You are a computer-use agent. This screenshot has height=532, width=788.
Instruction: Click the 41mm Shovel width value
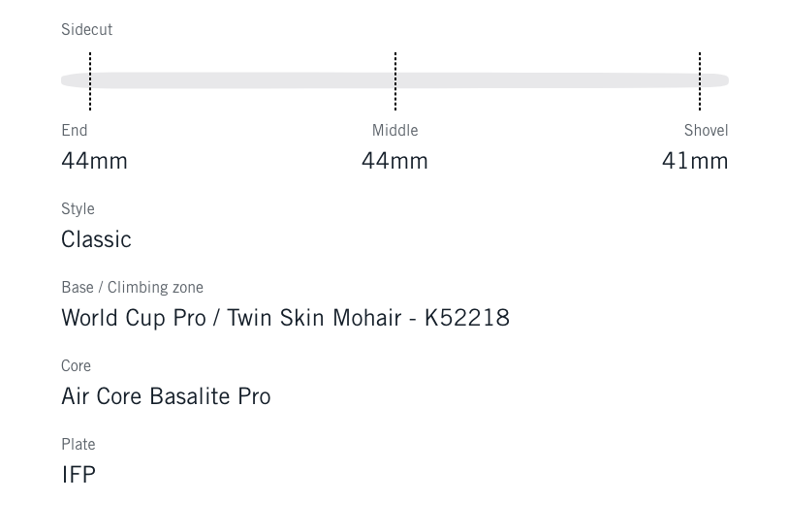pyautogui.click(x=695, y=161)
